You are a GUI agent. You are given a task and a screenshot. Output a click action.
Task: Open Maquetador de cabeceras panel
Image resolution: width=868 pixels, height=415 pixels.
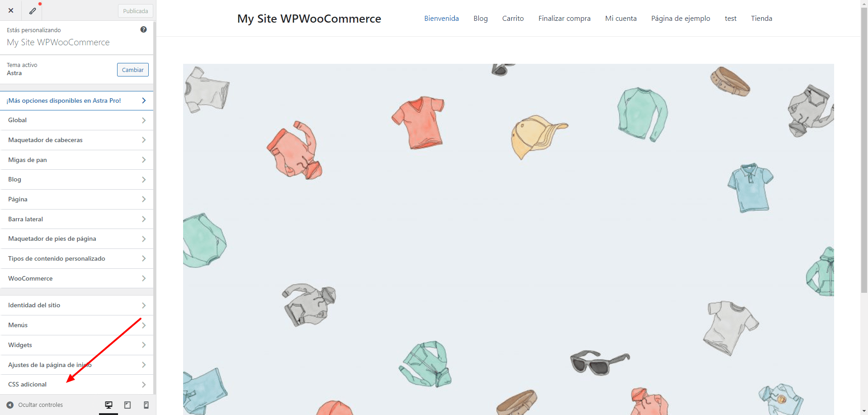point(77,140)
